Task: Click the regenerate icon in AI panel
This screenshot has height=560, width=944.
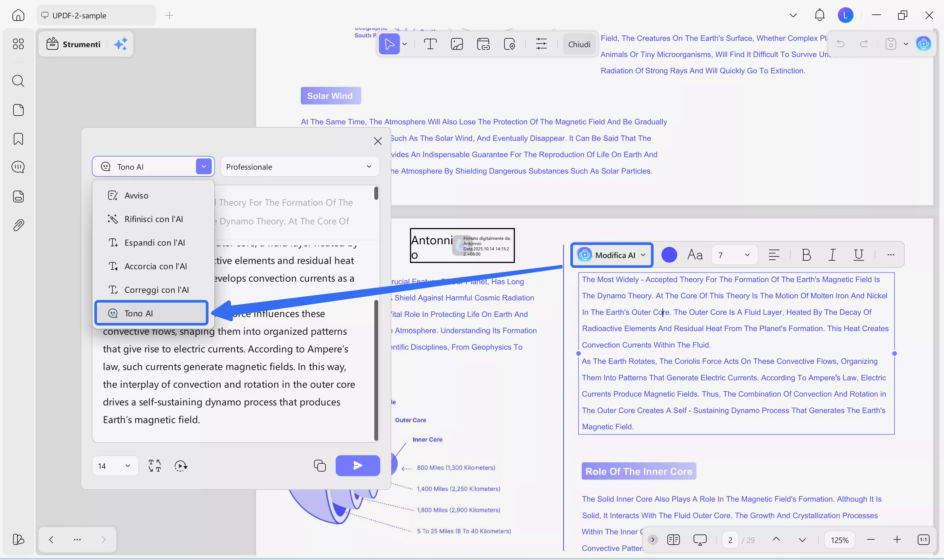Action: point(181,466)
